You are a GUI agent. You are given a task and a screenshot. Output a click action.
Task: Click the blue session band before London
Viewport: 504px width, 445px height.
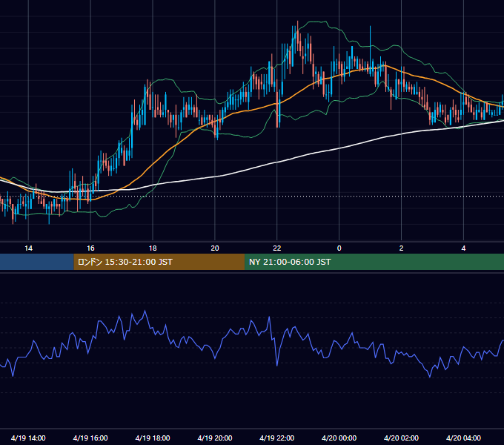coord(37,262)
